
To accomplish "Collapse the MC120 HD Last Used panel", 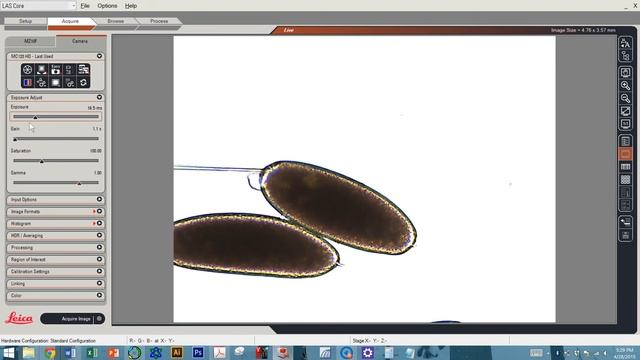I will [99, 56].
